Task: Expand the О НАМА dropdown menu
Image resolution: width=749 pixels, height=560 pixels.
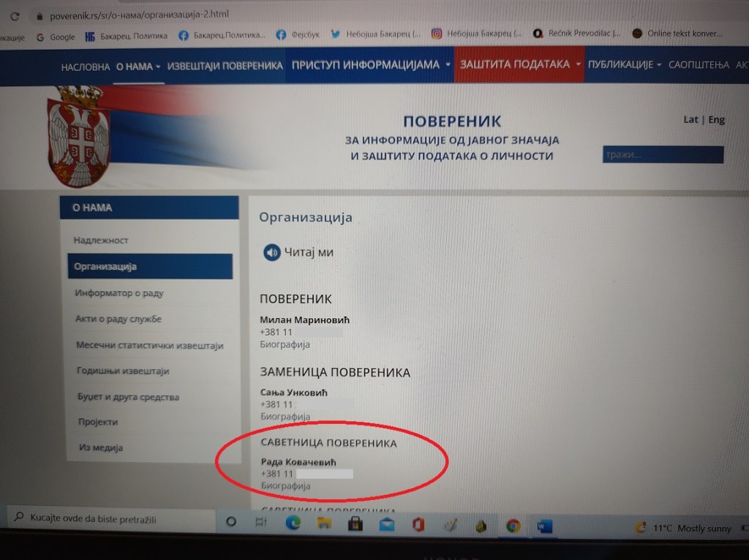Action: click(138, 67)
